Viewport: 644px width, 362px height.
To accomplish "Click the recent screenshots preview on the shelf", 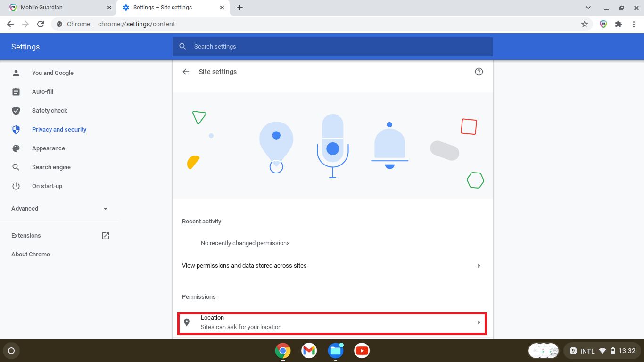I will click(544, 351).
